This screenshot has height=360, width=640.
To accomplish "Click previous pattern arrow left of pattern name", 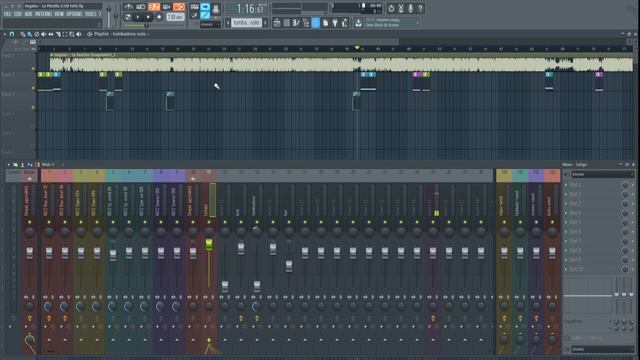I will click(228, 23).
